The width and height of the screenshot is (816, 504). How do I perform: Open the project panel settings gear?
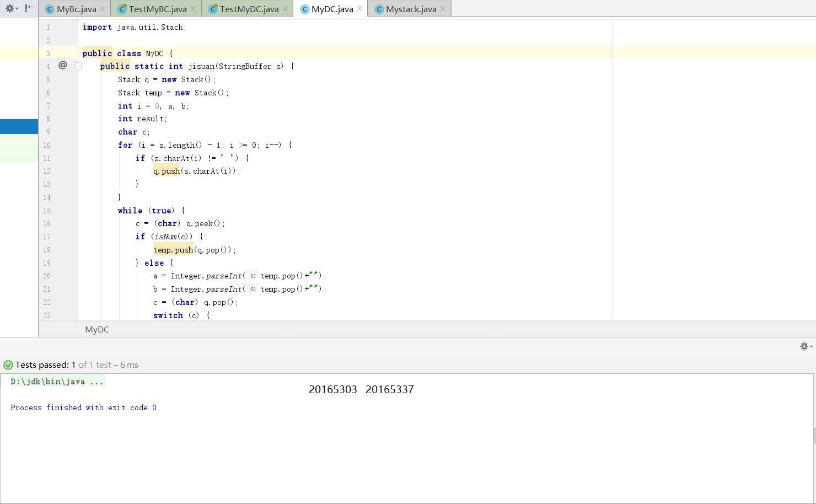click(x=11, y=8)
